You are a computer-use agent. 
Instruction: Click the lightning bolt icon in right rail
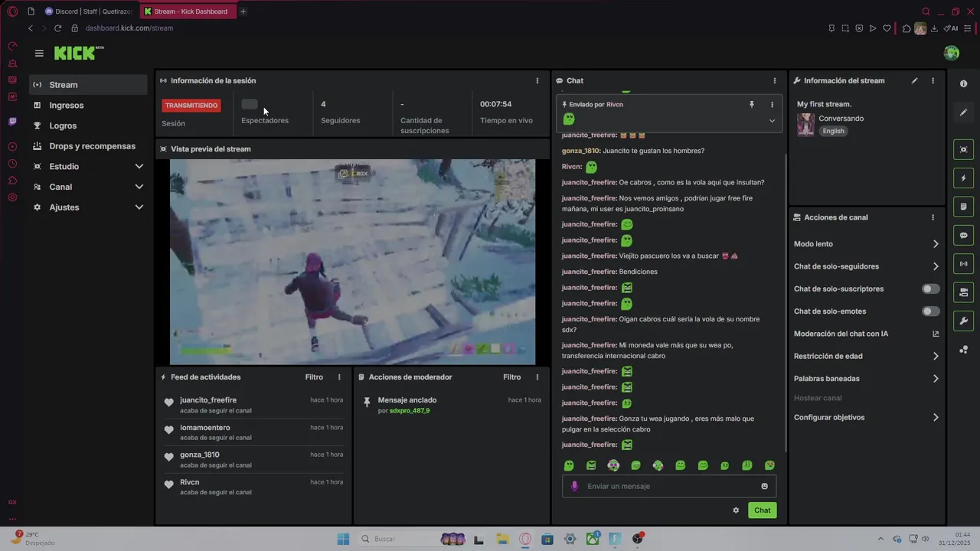(x=964, y=178)
